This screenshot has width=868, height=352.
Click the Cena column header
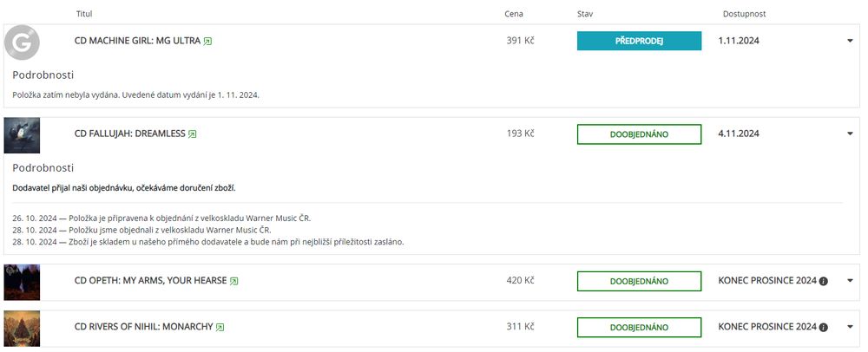point(514,14)
